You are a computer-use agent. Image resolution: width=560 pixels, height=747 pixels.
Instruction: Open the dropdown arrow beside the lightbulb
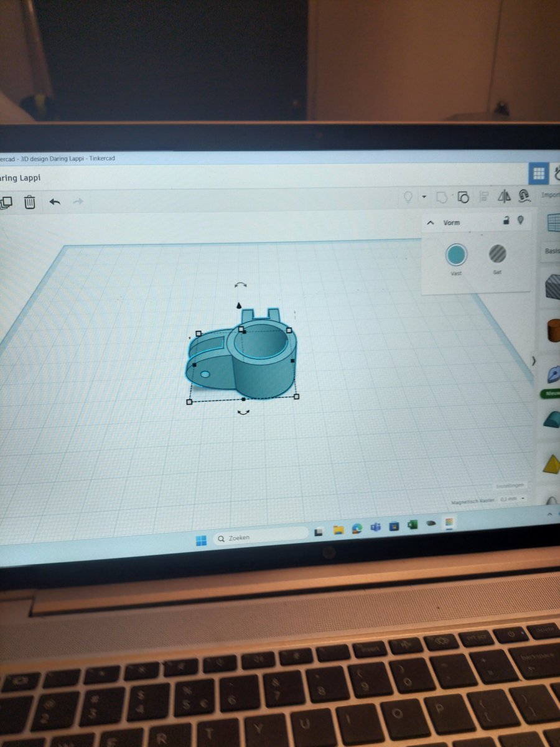pos(424,197)
